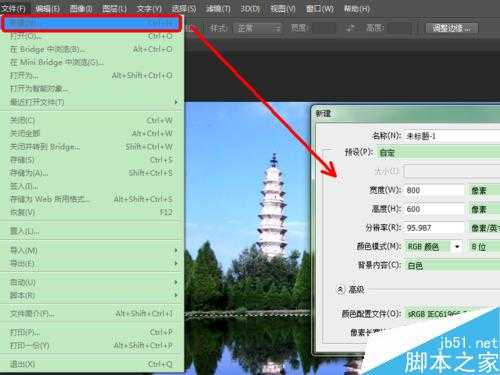Open the 文件(F) menu
Viewport: 500px width, 375px height.
pos(13,9)
